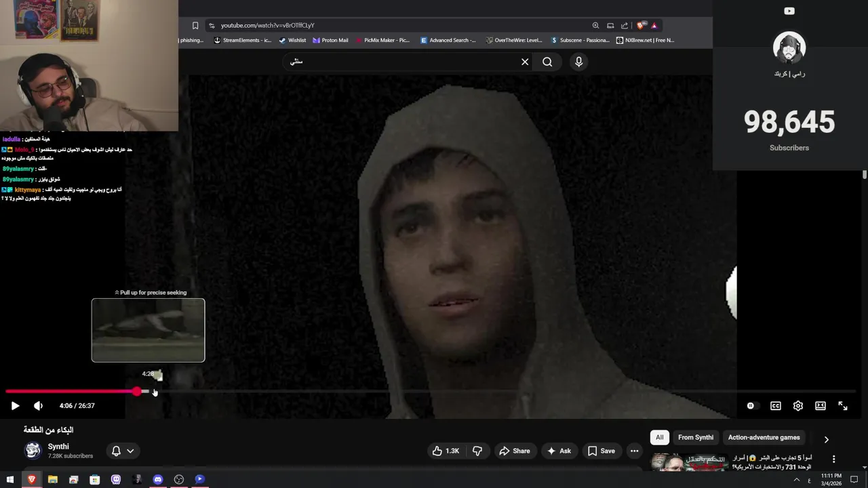This screenshot has height=488, width=868.
Task: Open the seek preview thumbnail
Action: coord(148,330)
